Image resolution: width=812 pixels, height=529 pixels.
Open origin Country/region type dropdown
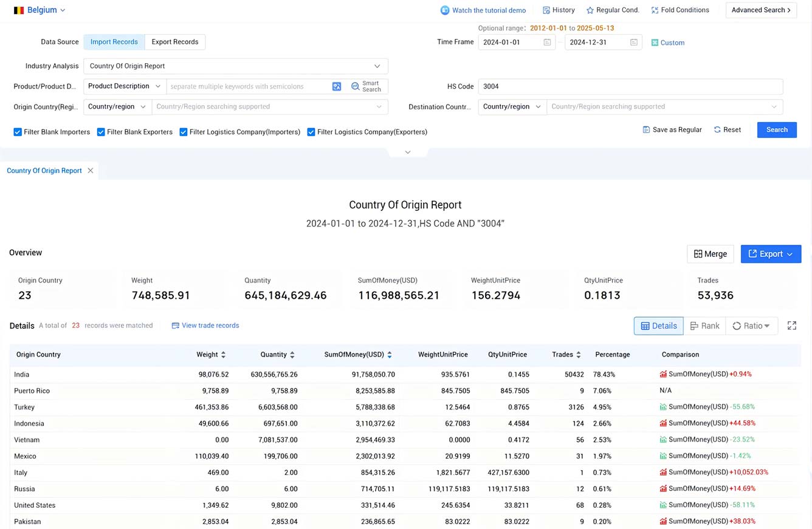pyautogui.click(x=117, y=107)
